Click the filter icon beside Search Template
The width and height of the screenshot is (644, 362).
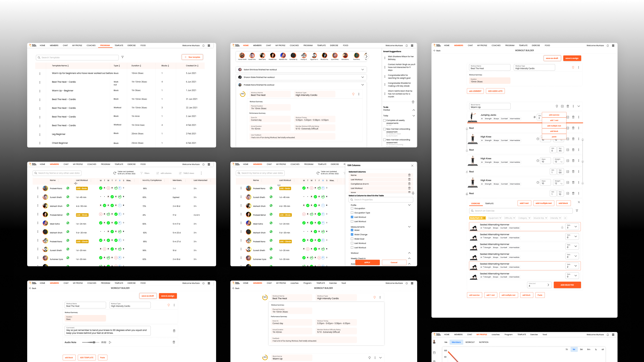click(123, 57)
